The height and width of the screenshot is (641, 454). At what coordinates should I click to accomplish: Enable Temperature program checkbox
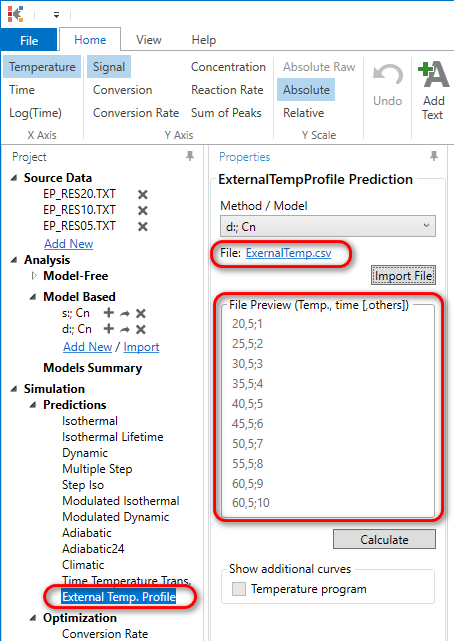(x=239, y=589)
